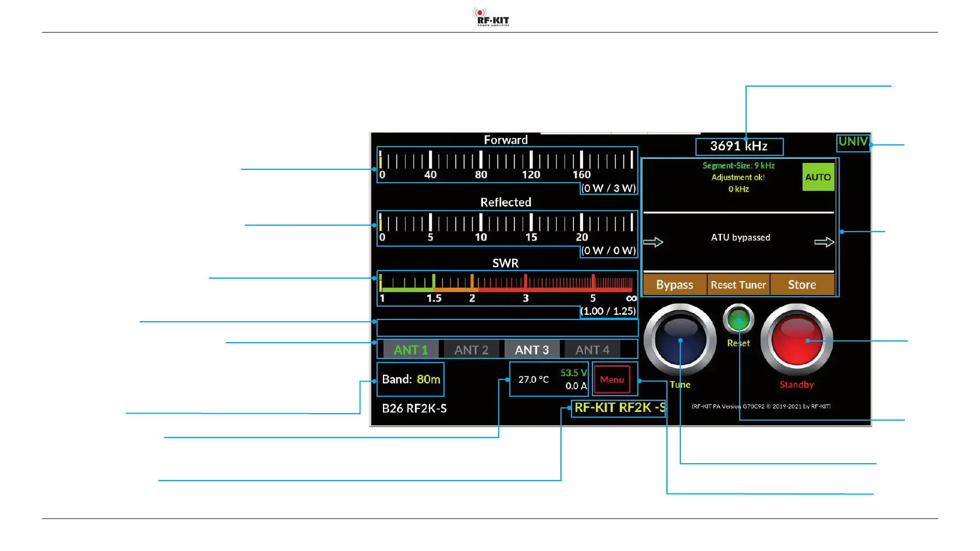Click the 3691 kHz frequency display
Screen dimensions: 980x551
click(739, 147)
